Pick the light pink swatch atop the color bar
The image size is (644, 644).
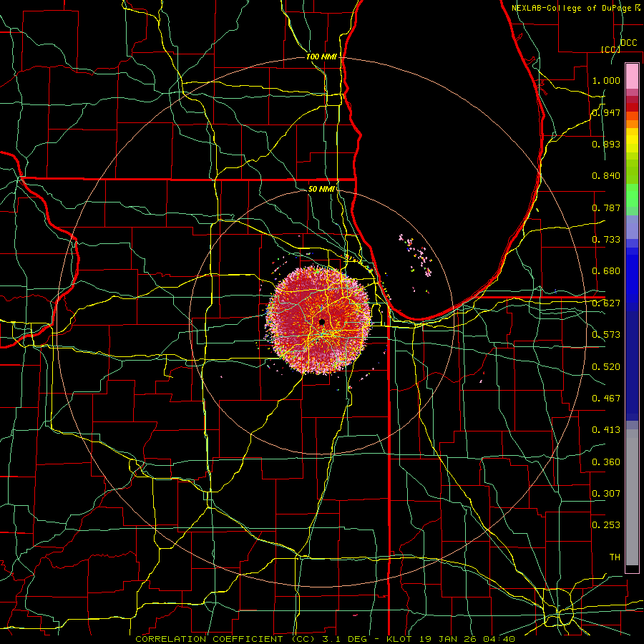[x=632, y=77]
